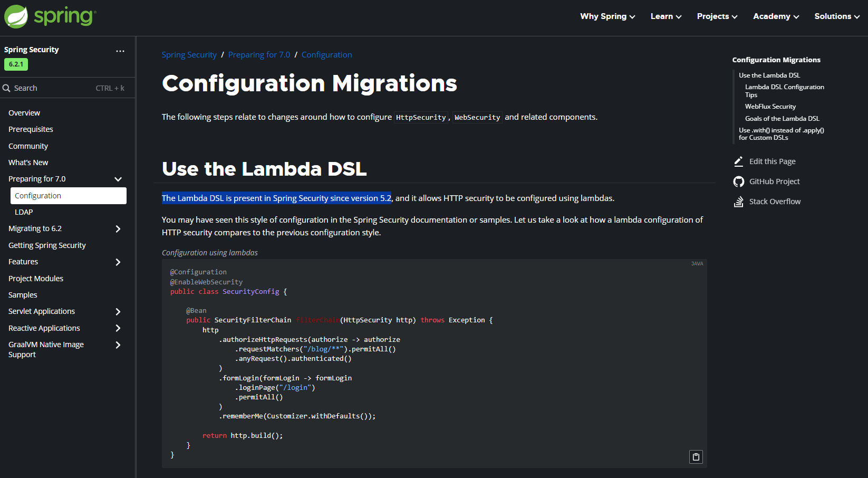Image resolution: width=868 pixels, height=478 pixels.
Task: Select Configuration in the sidebar
Action: click(69, 196)
